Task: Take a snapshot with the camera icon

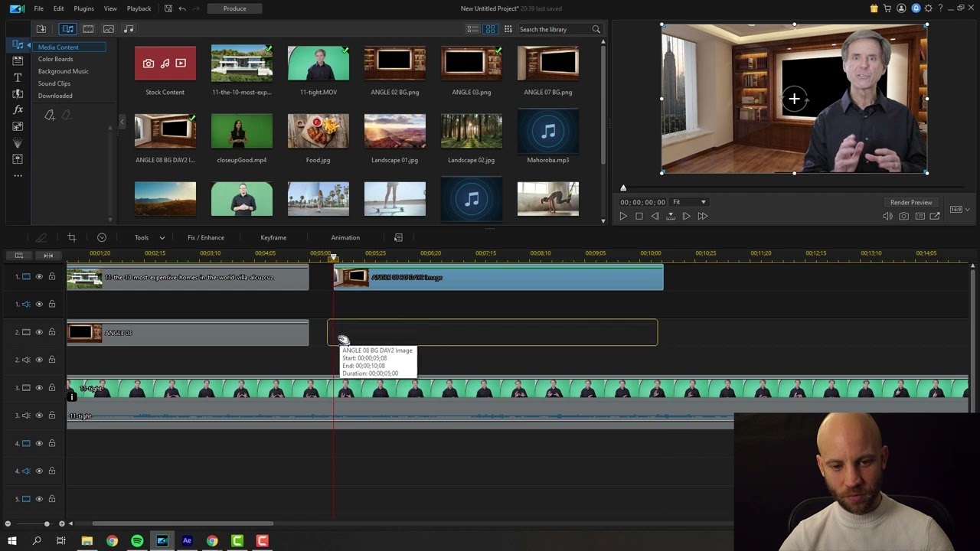Action: point(904,217)
